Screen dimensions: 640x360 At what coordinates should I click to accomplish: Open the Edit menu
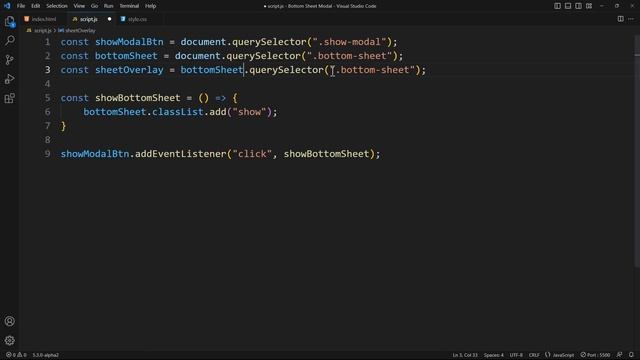(x=36, y=6)
